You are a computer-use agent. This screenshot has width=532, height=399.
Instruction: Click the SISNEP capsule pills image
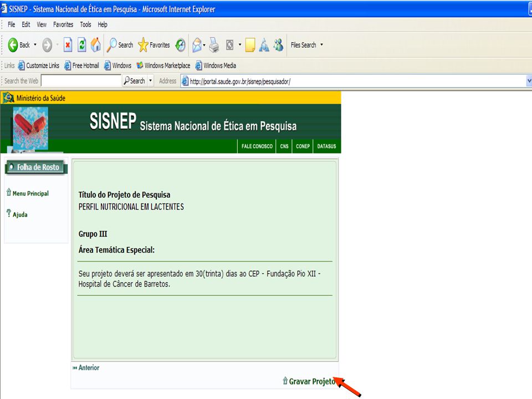coord(30,128)
